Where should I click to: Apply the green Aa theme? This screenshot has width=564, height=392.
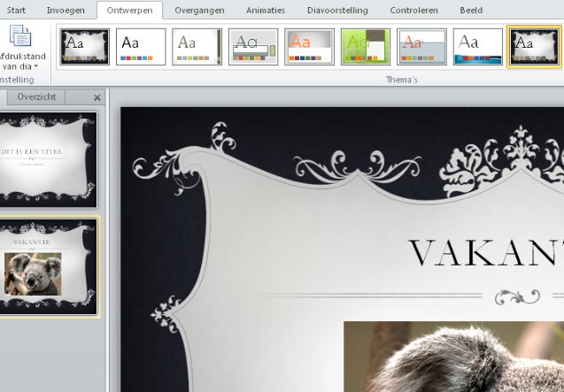pos(366,47)
